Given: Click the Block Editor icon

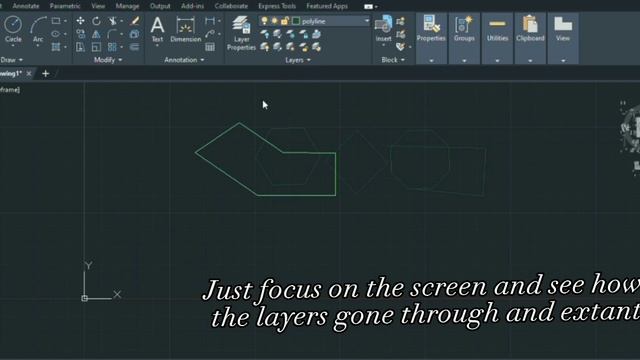Looking at the screenshot, I should [400, 34].
